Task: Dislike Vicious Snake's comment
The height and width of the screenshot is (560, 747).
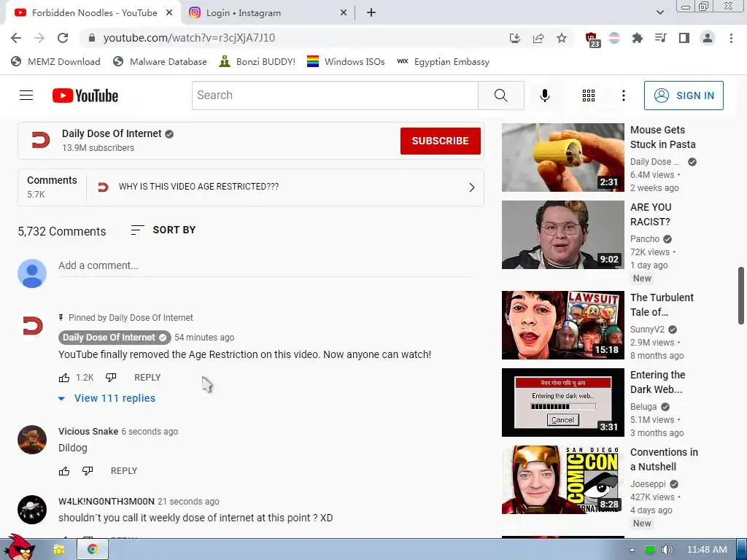Action: tap(88, 471)
